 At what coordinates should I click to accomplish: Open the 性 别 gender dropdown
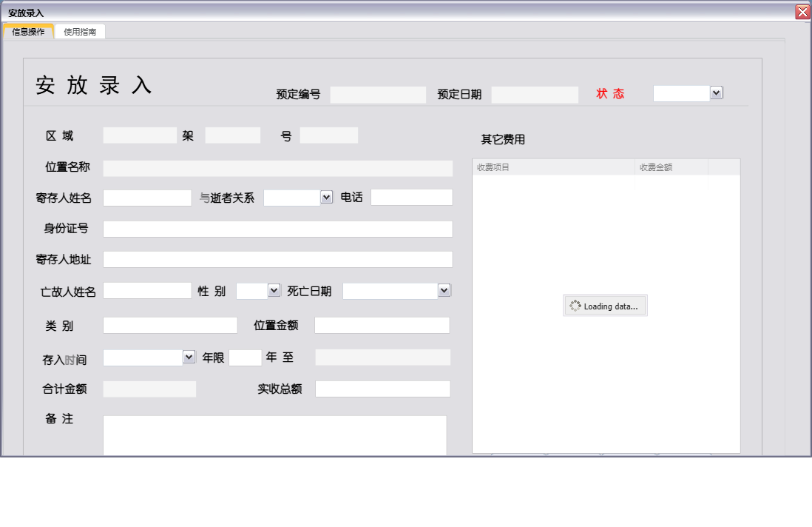pyautogui.click(x=272, y=290)
